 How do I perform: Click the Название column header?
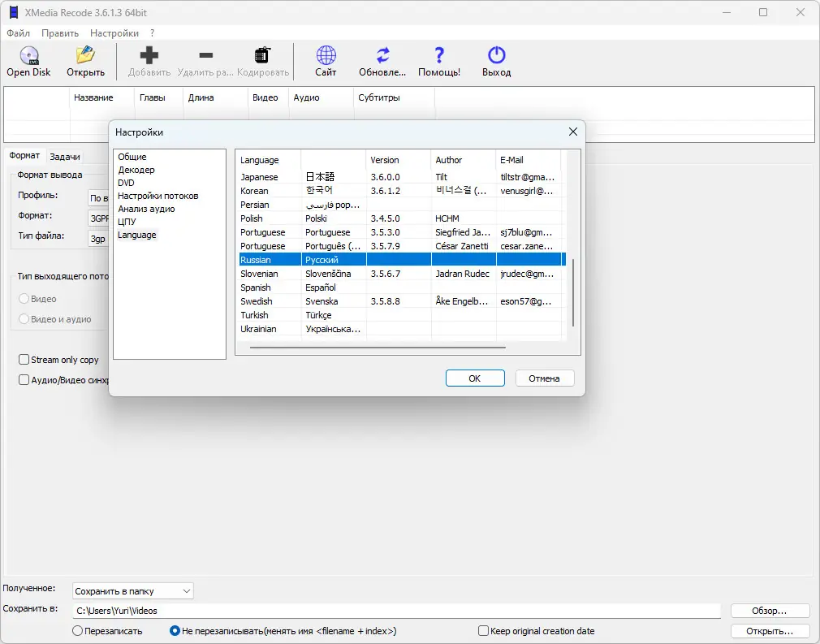pyautogui.click(x=102, y=97)
